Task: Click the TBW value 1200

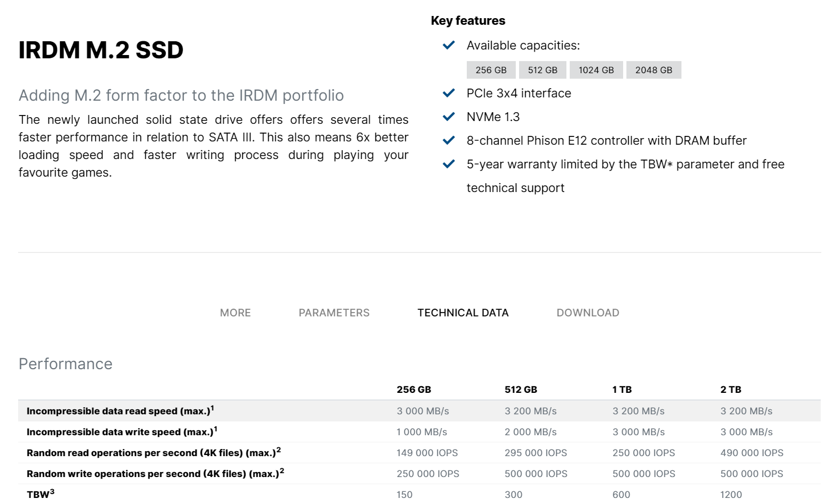Action: 731,495
